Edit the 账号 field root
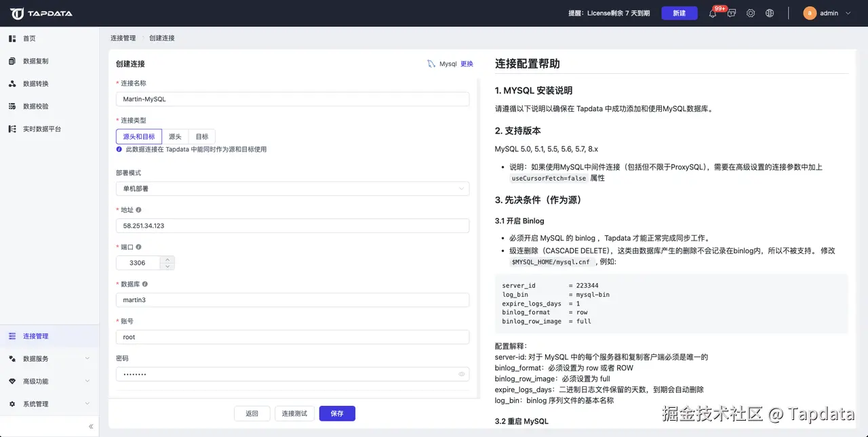 tap(292, 337)
